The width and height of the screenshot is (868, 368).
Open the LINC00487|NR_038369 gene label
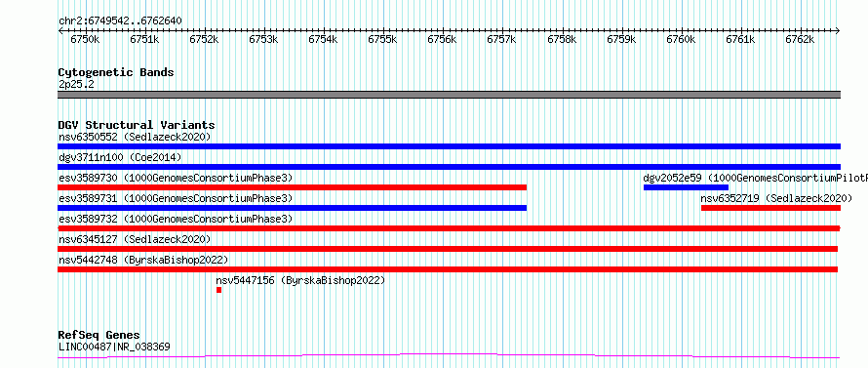point(114,347)
